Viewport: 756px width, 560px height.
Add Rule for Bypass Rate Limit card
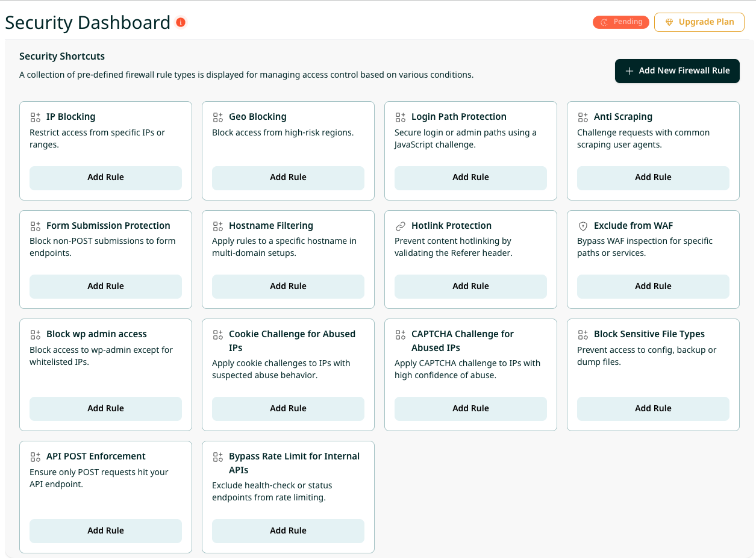pos(288,530)
